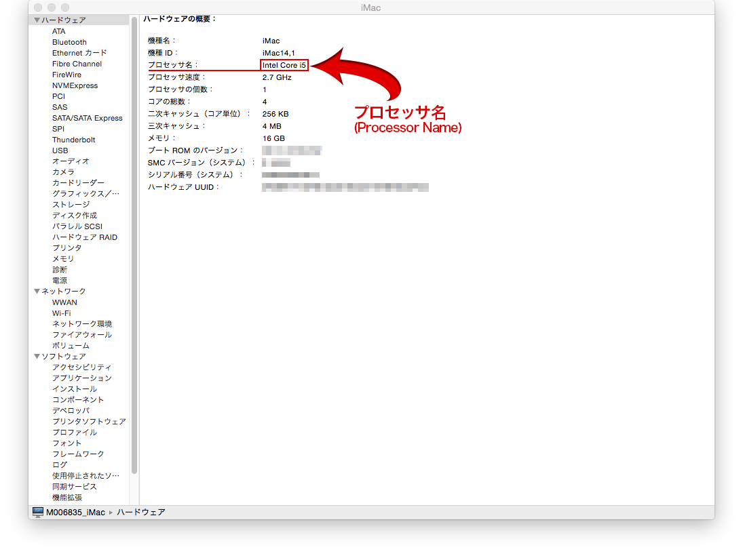Viewport: 743px width, 560px height.
Task: Click the 16 GB memory value
Action: [x=273, y=138]
